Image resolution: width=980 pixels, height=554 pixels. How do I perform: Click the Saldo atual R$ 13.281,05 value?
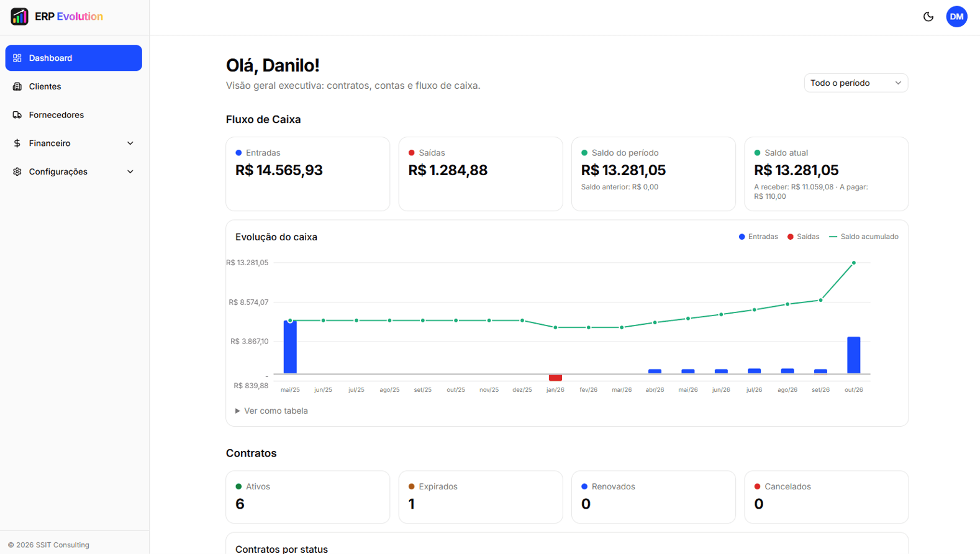click(796, 170)
